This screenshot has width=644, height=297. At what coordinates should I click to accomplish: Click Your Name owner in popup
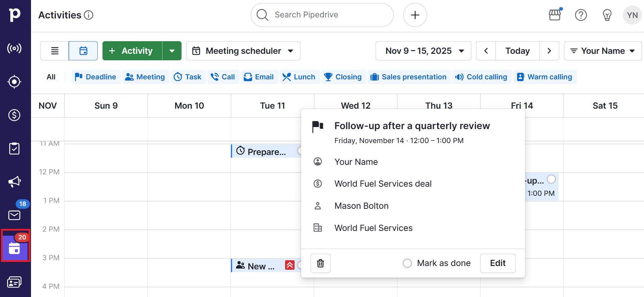click(x=356, y=162)
